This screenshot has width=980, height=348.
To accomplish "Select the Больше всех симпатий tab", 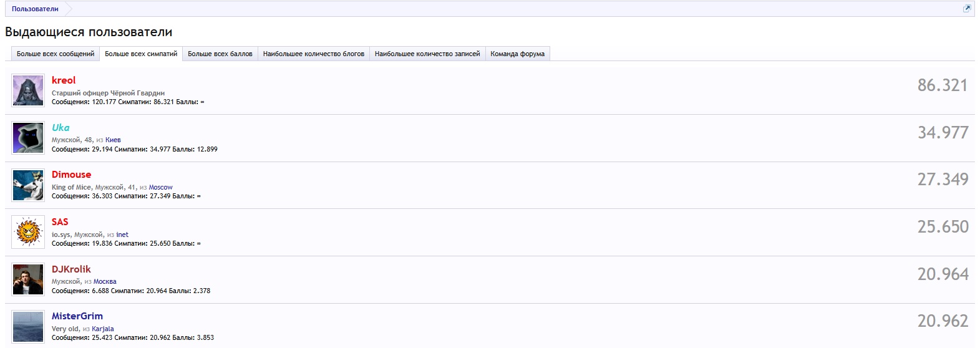I will [x=141, y=54].
